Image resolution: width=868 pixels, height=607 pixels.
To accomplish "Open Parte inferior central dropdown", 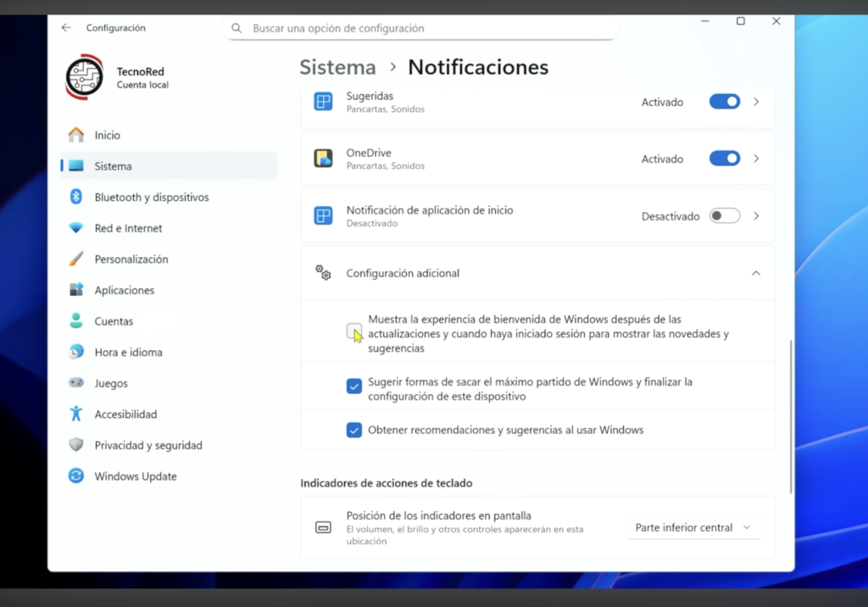I will pyautogui.click(x=693, y=527).
